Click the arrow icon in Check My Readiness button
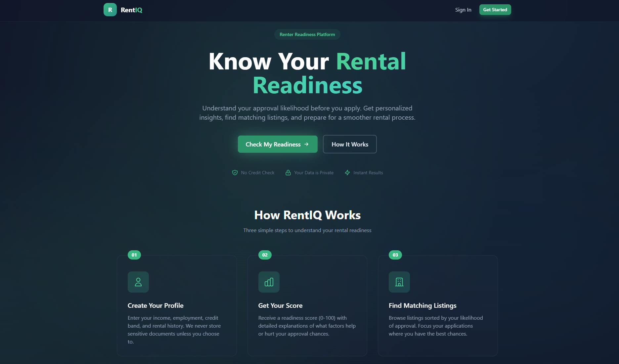 click(x=306, y=144)
